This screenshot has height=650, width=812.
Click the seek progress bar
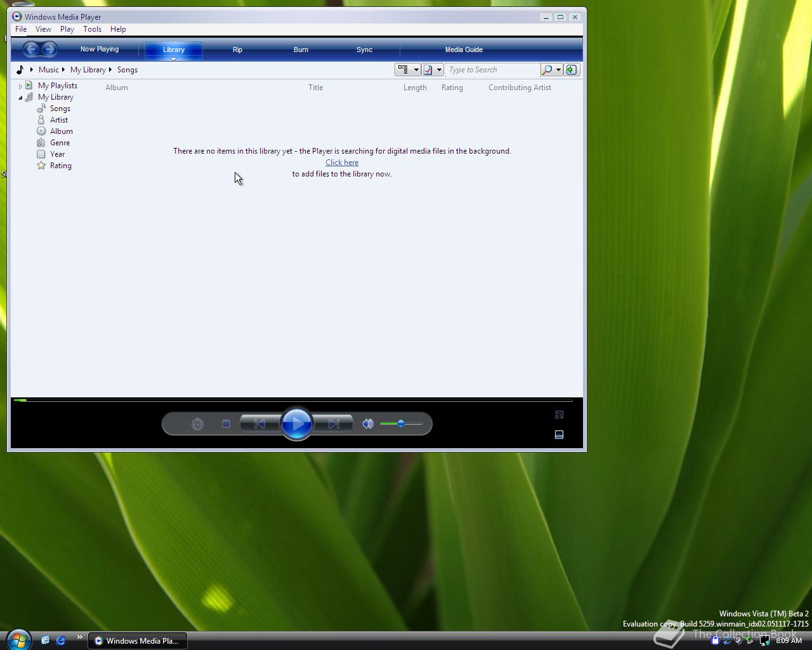point(293,401)
